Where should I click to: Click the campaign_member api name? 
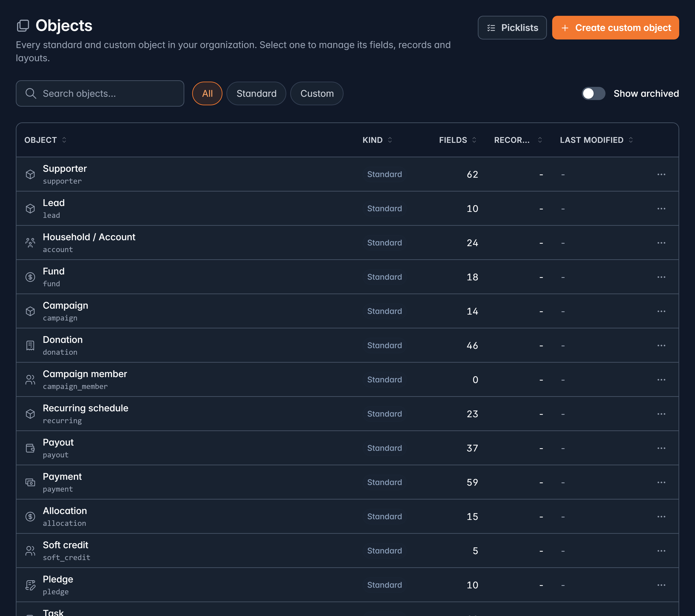click(75, 387)
